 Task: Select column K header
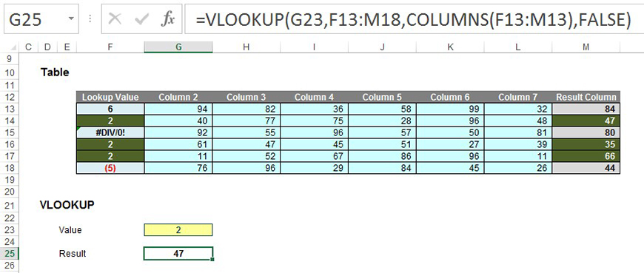[x=450, y=47]
